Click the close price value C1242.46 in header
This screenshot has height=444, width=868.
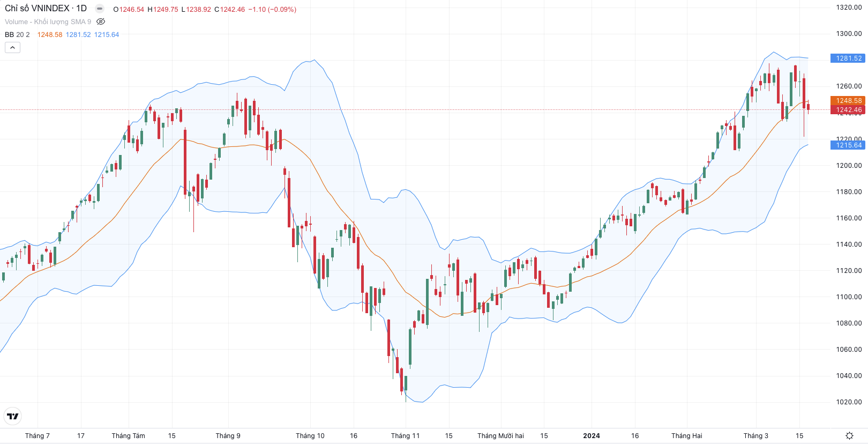coord(229,10)
